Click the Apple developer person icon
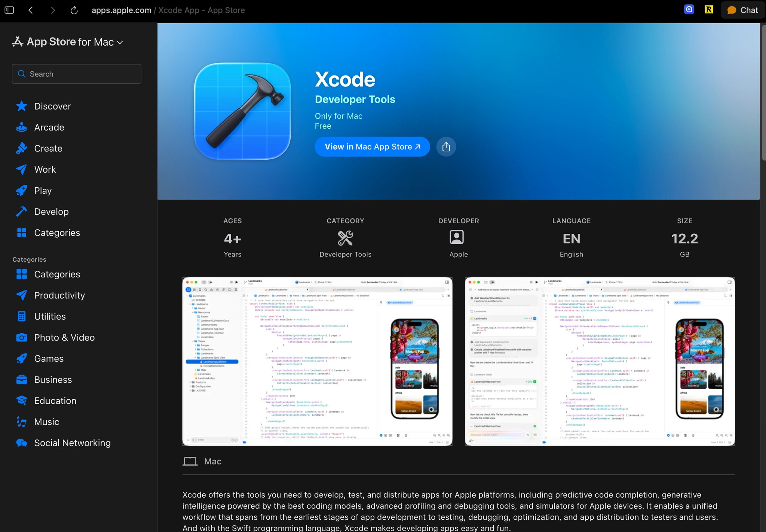The image size is (766, 532). tap(456, 237)
